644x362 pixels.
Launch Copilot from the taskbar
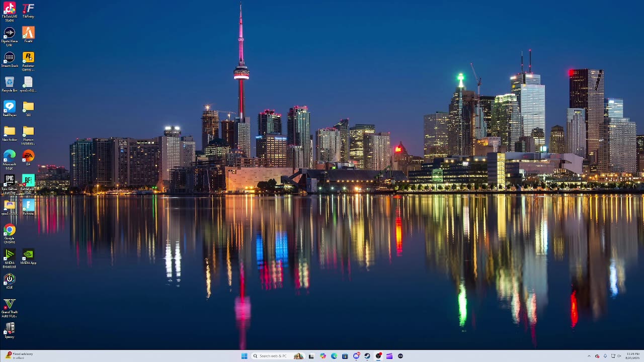[x=323, y=356]
